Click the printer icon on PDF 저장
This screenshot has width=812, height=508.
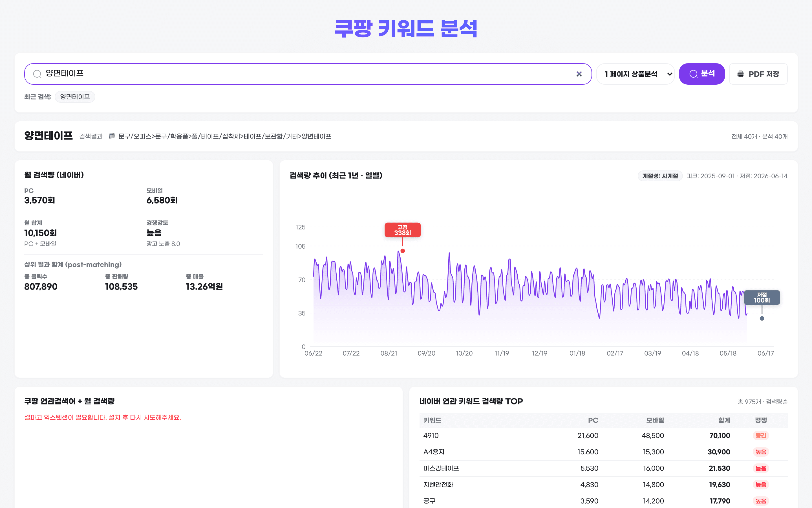click(741, 74)
